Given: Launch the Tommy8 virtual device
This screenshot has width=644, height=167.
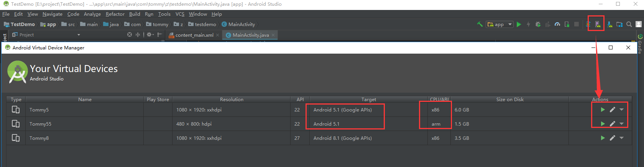Looking at the screenshot, I should [x=603, y=138].
